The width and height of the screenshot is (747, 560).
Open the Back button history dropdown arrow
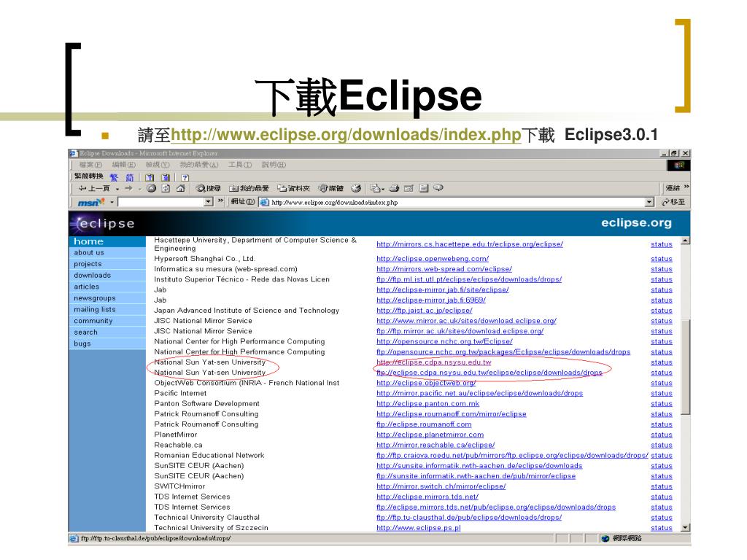pyautogui.click(x=117, y=189)
